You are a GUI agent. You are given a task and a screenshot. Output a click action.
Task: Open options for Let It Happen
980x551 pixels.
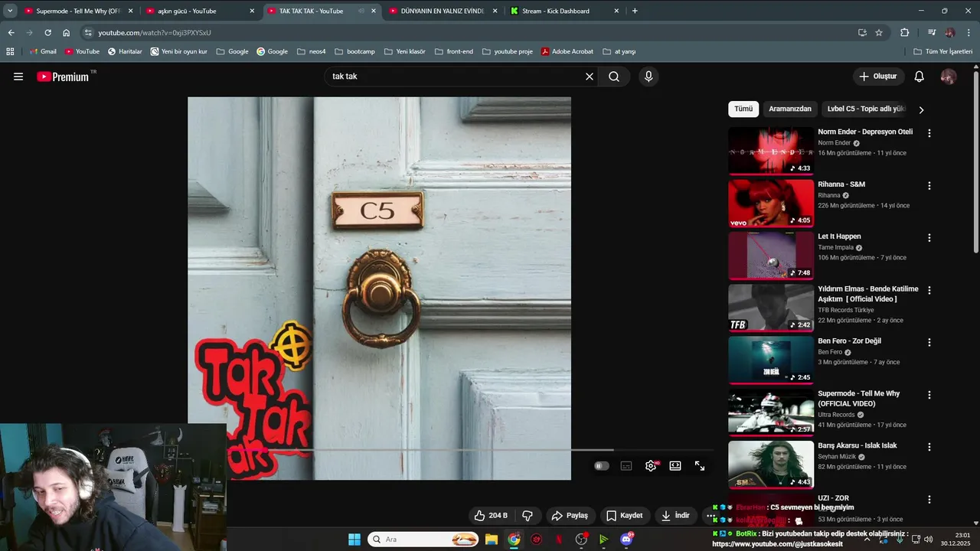click(929, 238)
